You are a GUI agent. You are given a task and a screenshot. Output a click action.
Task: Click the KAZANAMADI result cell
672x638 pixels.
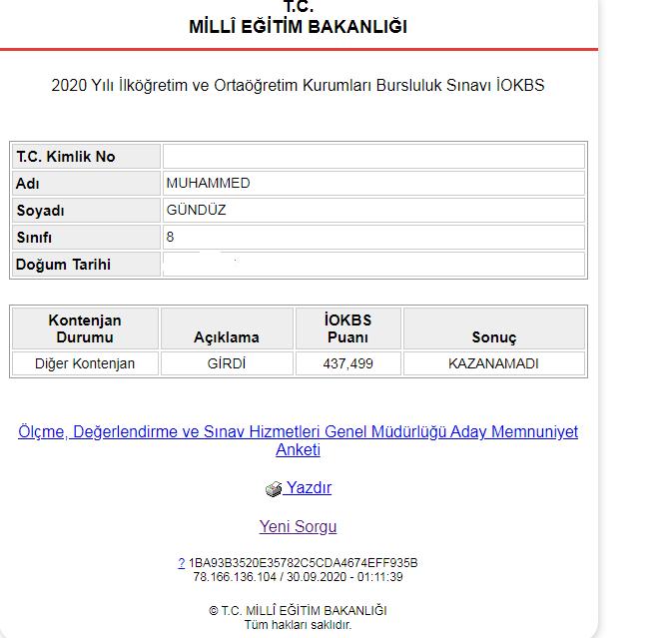(493, 363)
